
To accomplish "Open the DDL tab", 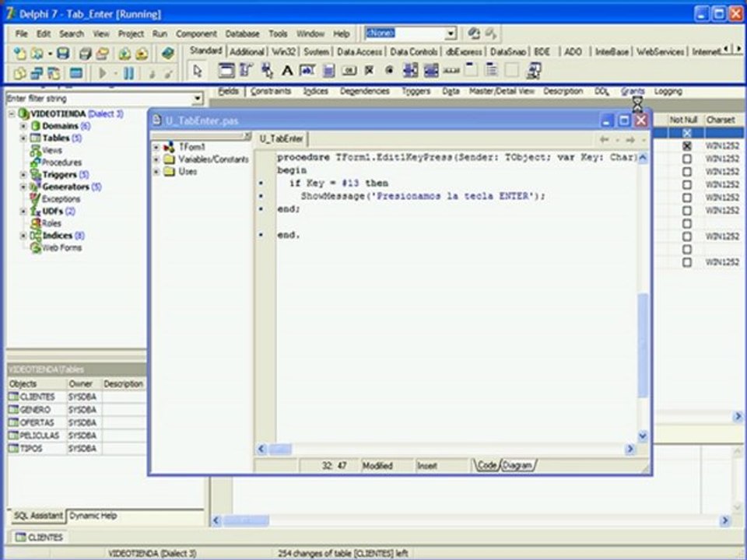I will [601, 91].
